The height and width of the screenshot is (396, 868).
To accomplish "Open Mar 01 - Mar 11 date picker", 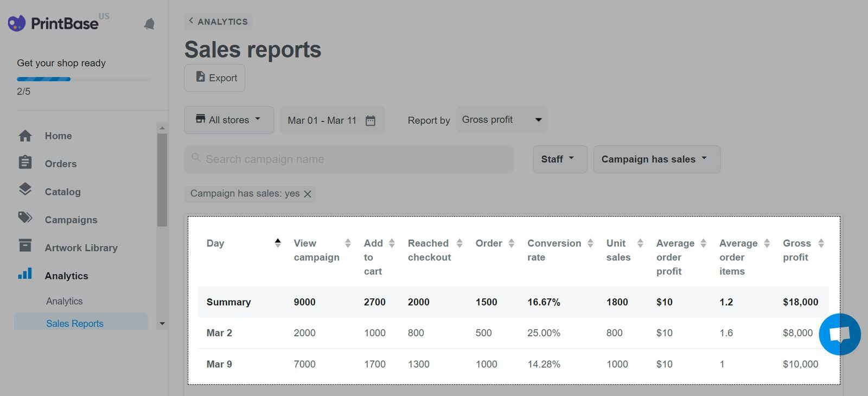I will click(x=333, y=120).
